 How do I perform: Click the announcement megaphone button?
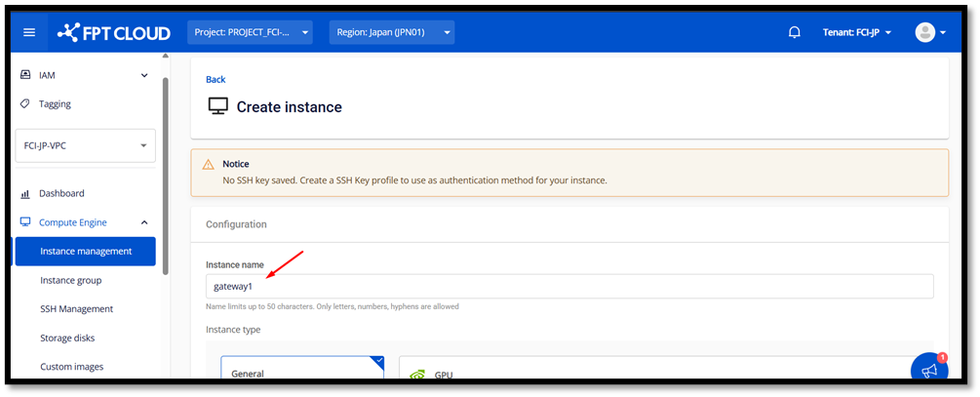tap(929, 372)
